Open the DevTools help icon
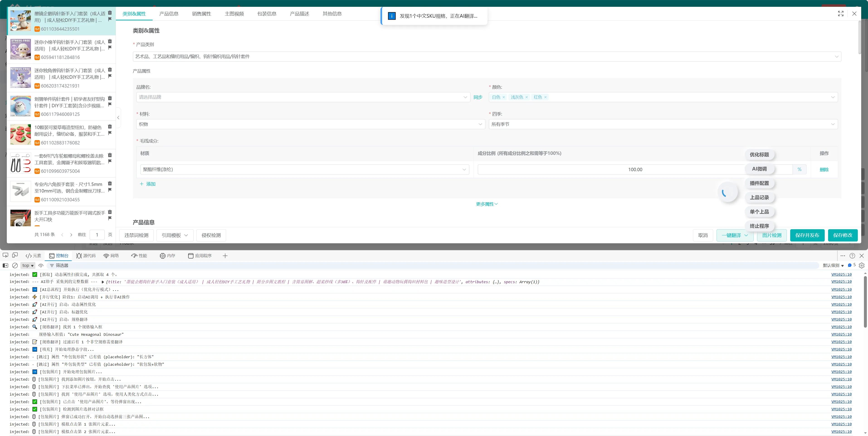The height and width of the screenshot is (436, 868). (x=852, y=256)
